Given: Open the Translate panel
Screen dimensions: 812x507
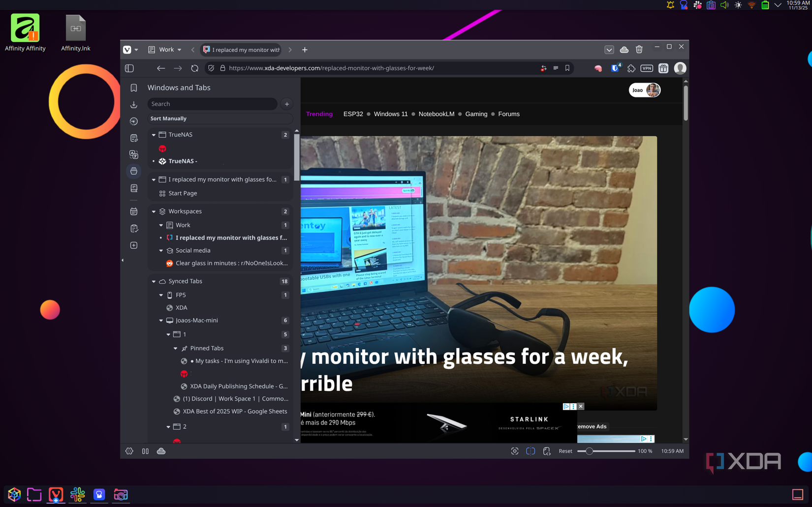Looking at the screenshot, I should 134,155.
